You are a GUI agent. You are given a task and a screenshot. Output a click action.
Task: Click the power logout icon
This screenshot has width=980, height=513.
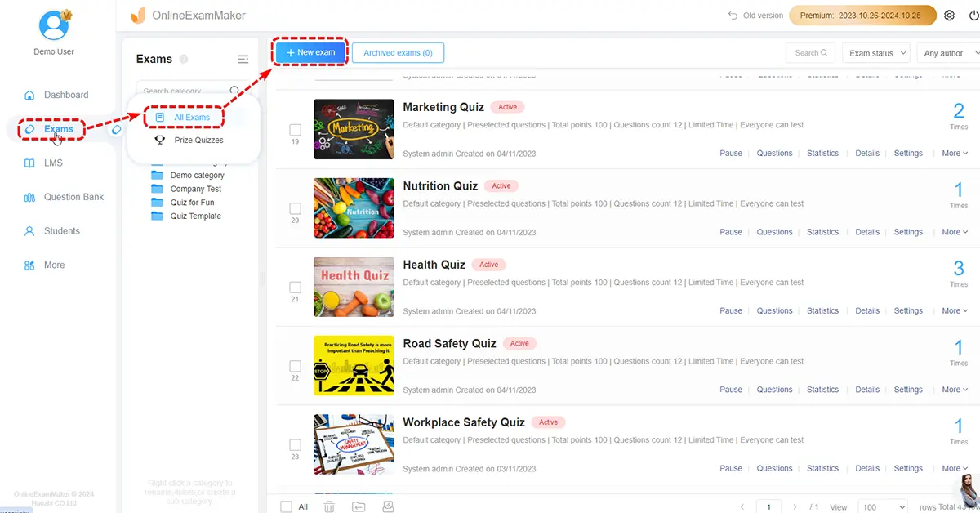coord(971,16)
